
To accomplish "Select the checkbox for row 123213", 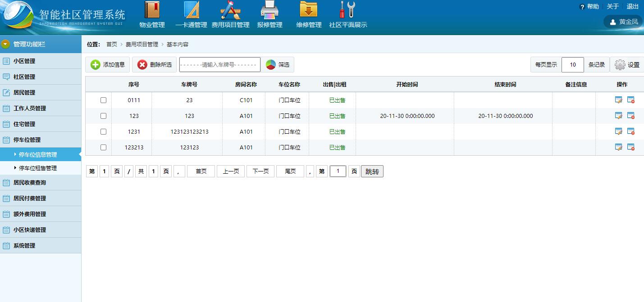I will click(103, 148).
